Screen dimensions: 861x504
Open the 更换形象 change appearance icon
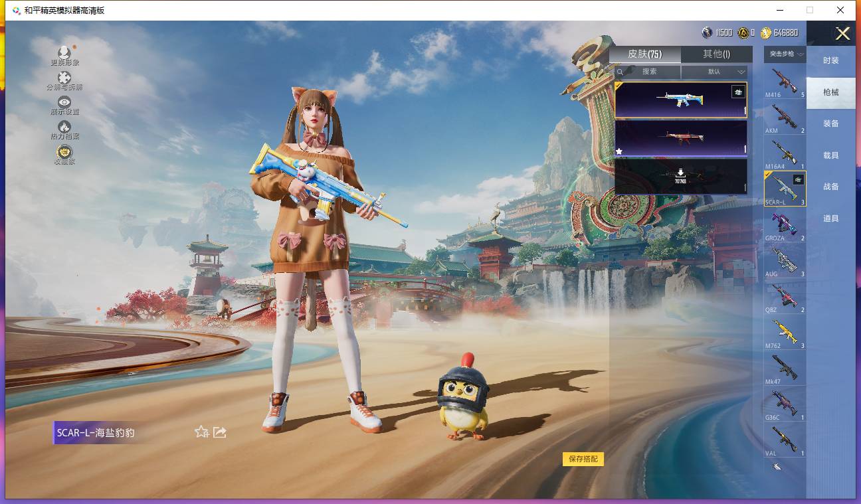64,53
